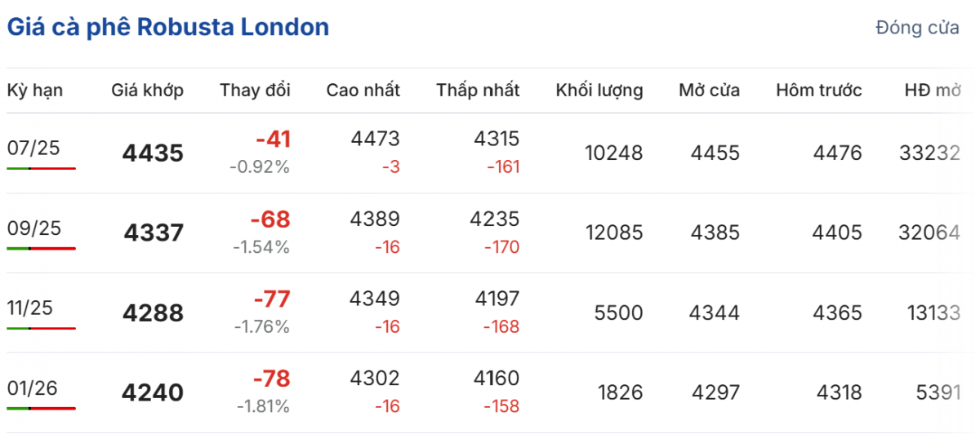Click the -68 change value

click(x=271, y=219)
